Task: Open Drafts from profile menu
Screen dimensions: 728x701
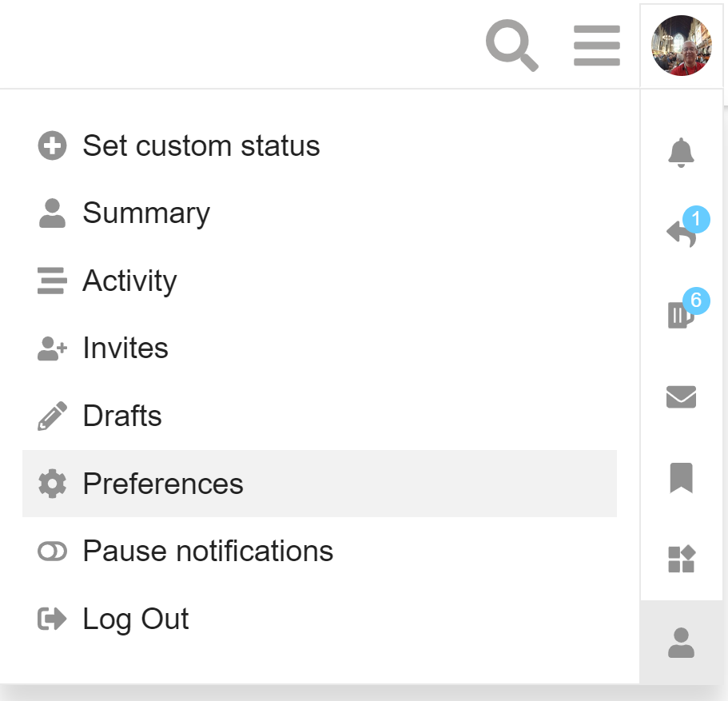Action: point(122,416)
